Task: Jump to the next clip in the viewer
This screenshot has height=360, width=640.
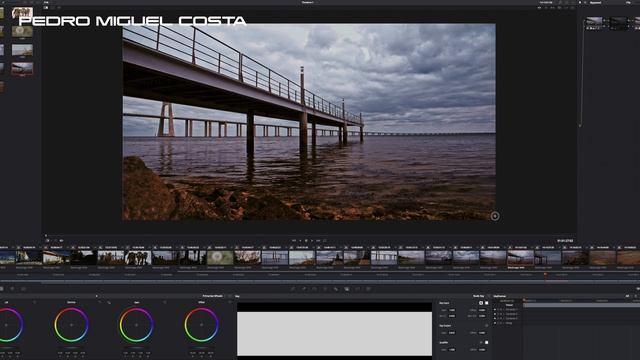Action: point(318,241)
